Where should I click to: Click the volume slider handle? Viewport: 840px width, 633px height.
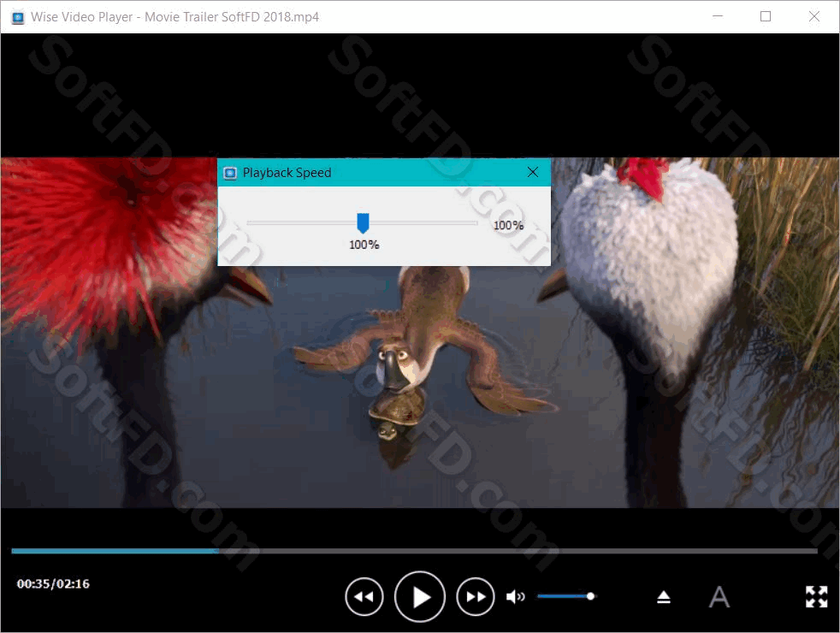coord(590,596)
